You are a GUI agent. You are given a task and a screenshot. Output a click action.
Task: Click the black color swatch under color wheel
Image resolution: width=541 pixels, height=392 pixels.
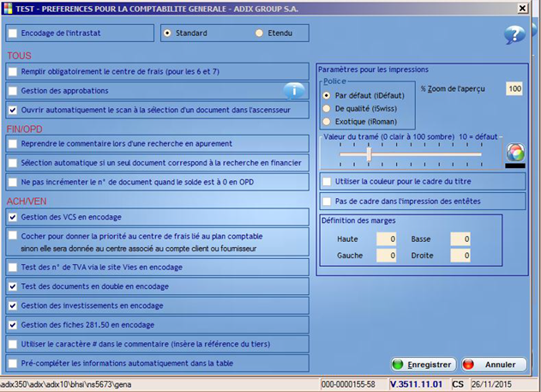(514, 165)
